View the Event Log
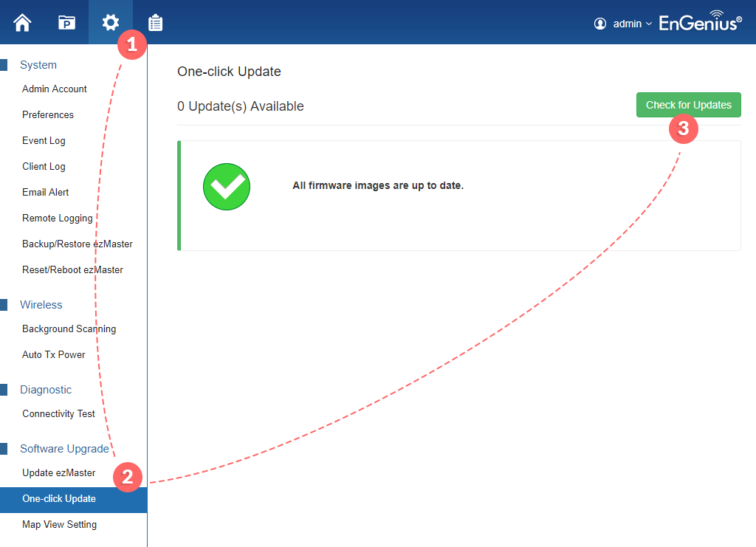Screen dimensions: 756x547 [x=44, y=141]
